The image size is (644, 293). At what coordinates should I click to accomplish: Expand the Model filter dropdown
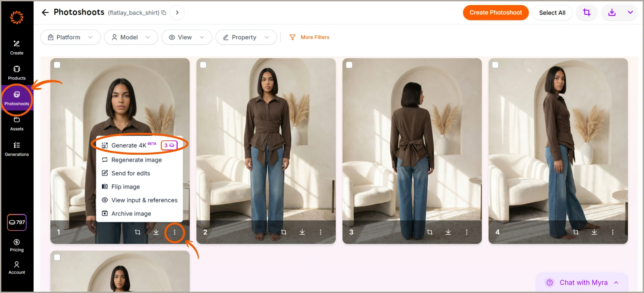click(131, 37)
